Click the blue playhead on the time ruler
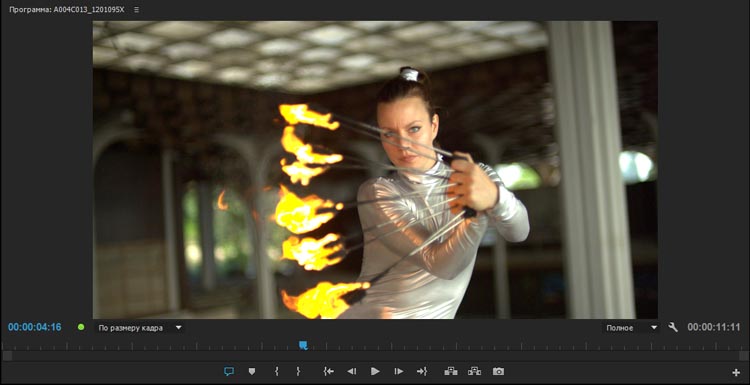 303,345
